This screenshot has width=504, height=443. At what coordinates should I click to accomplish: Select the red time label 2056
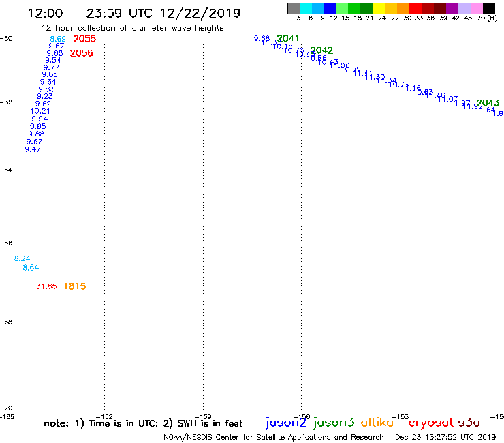pos(81,53)
